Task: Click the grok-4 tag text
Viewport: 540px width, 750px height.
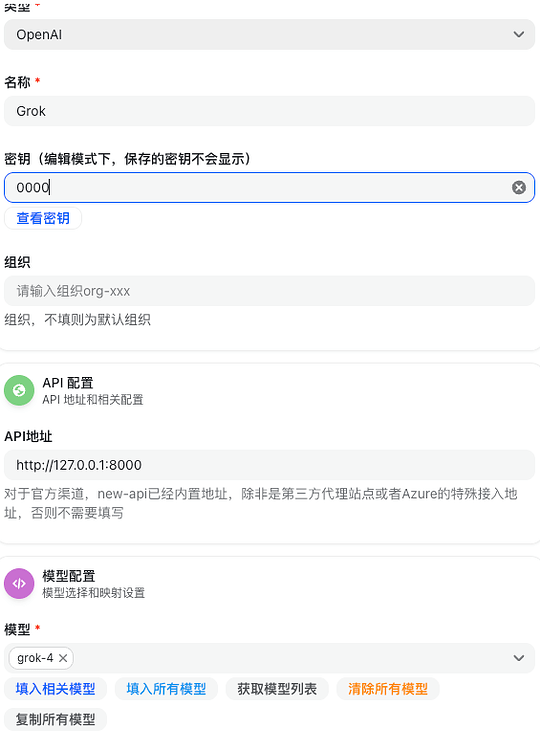Action: tap(35, 658)
